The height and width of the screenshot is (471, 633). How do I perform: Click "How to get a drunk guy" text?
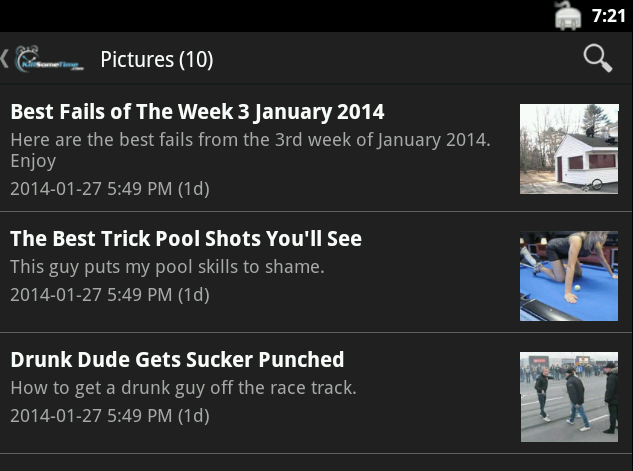pos(183,388)
